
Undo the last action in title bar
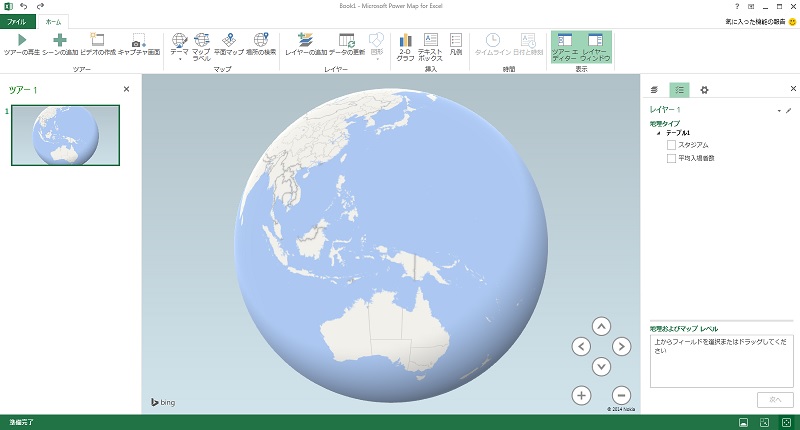(23, 6)
